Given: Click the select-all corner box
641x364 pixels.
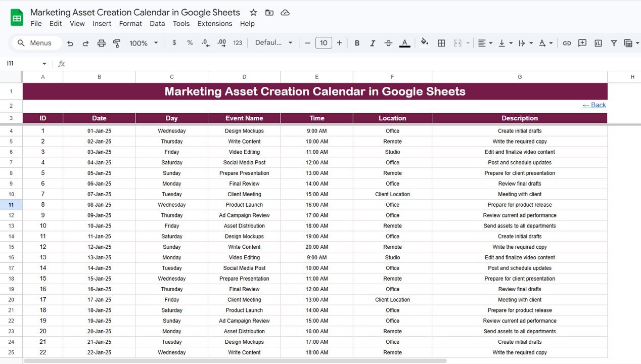Looking at the screenshot, I should pyautogui.click(x=11, y=77).
